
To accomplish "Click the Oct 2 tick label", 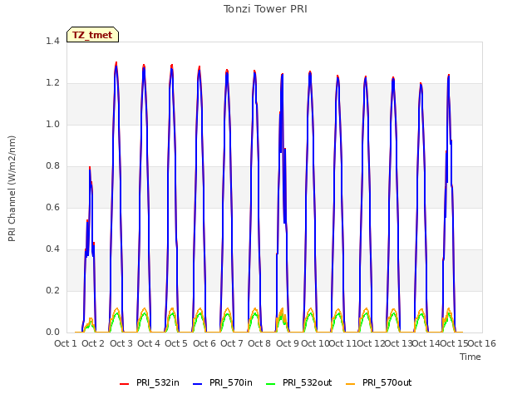I will click(x=93, y=343).
